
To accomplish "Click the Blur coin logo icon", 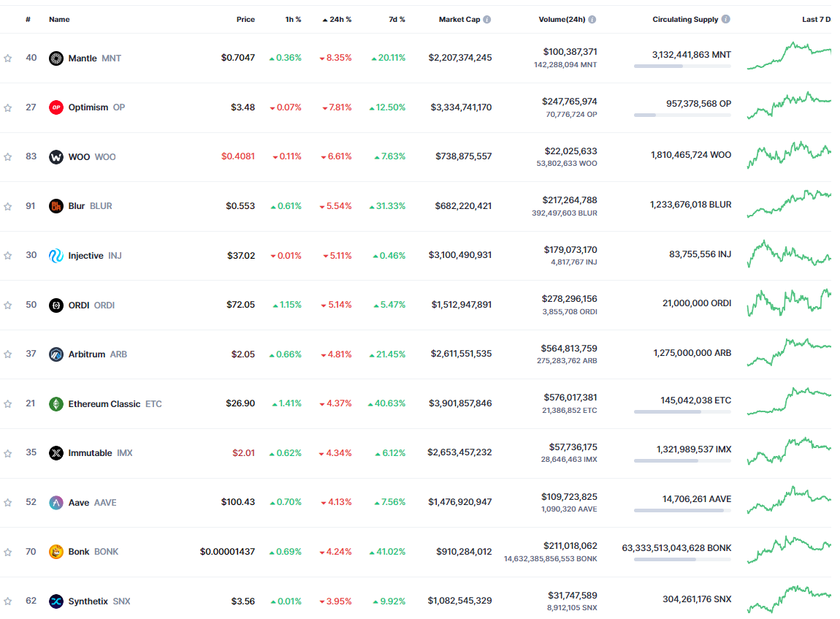I will (x=56, y=206).
